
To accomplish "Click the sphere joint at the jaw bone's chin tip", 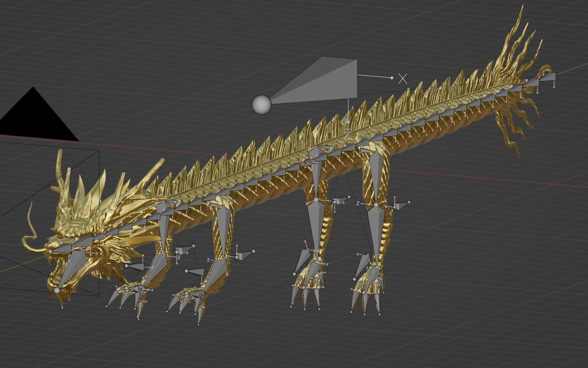I will (x=57, y=290).
